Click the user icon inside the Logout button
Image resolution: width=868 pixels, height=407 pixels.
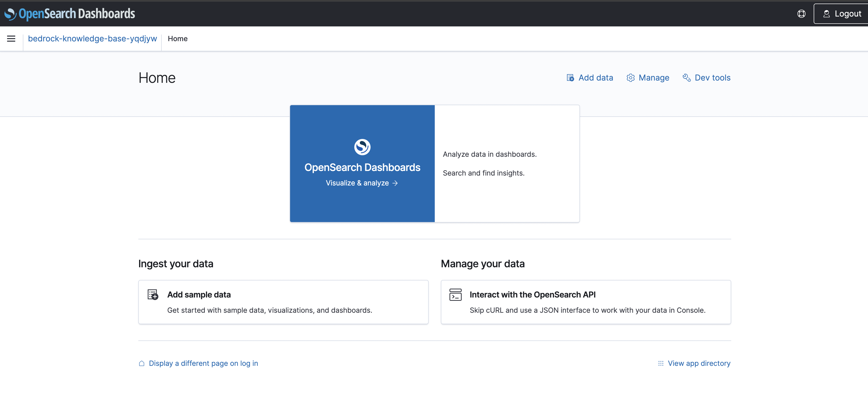tap(826, 14)
